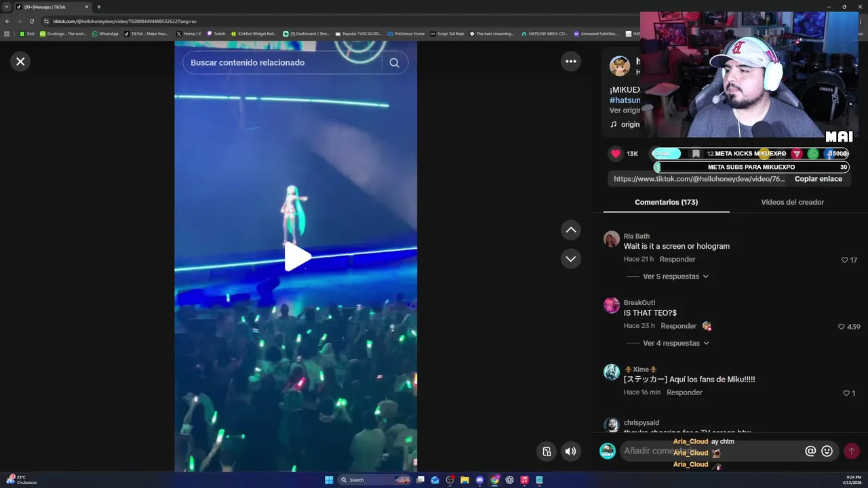Open Windows Start menu
The width and height of the screenshot is (868, 488).
[329, 480]
